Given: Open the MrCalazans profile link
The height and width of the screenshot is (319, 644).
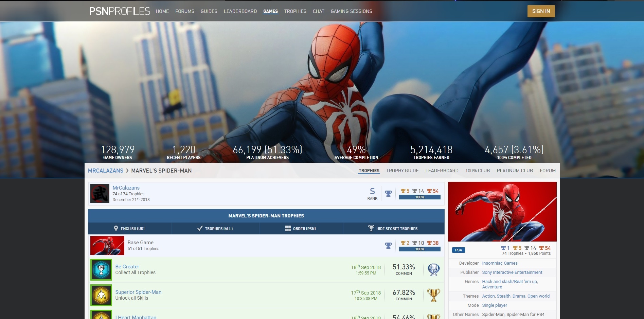Looking at the screenshot, I should tap(126, 188).
